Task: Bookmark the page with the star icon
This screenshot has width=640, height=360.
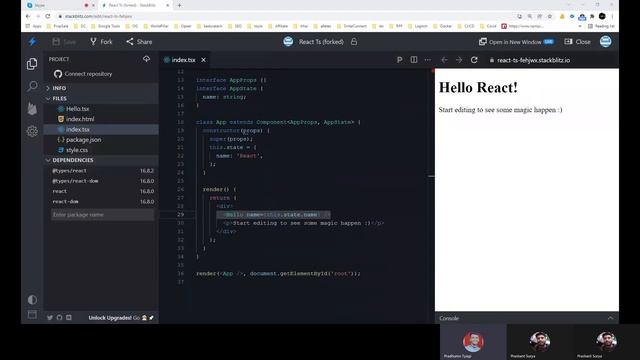Action: (x=550, y=16)
